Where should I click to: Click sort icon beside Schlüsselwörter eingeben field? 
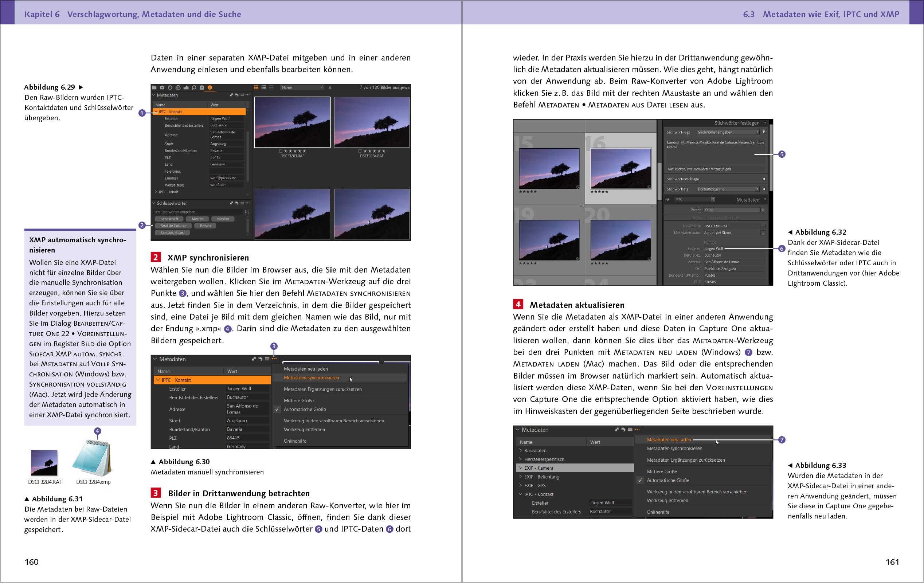(x=247, y=212)
